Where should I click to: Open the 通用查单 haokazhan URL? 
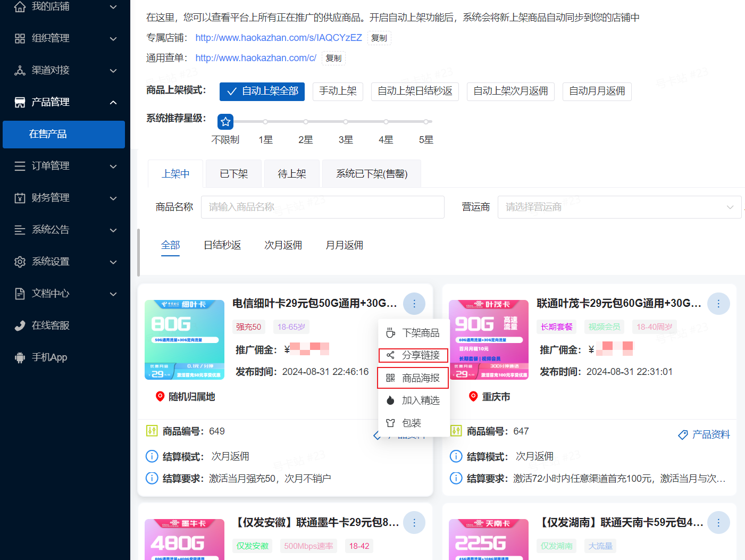[256, 58]
